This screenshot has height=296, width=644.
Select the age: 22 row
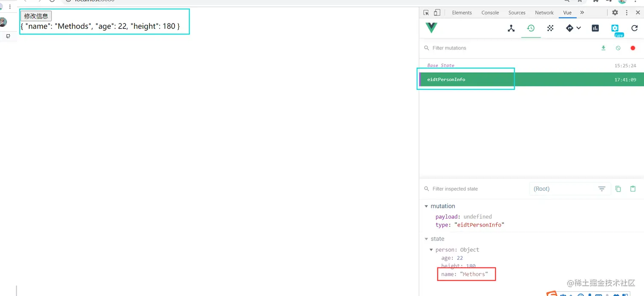click(452, 258)
